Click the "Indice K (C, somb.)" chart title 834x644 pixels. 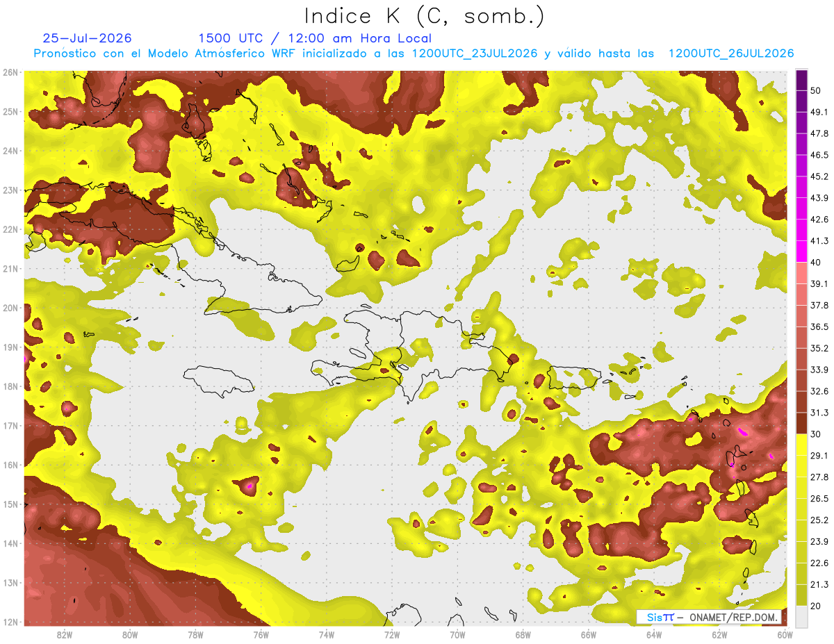pos(425,16)
